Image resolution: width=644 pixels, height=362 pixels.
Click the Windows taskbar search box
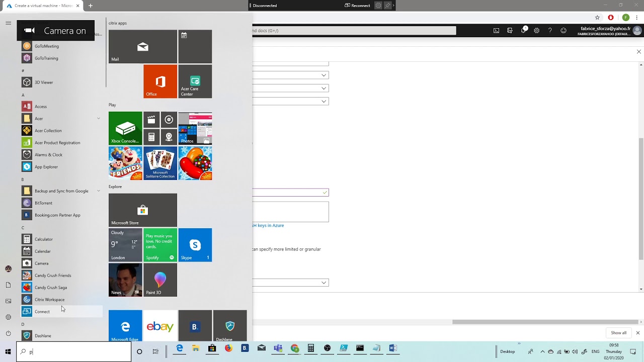tap(74, 352)
